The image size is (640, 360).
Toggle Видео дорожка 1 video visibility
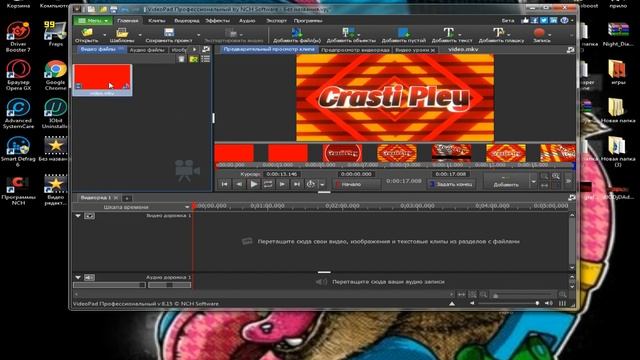point(89,216)
